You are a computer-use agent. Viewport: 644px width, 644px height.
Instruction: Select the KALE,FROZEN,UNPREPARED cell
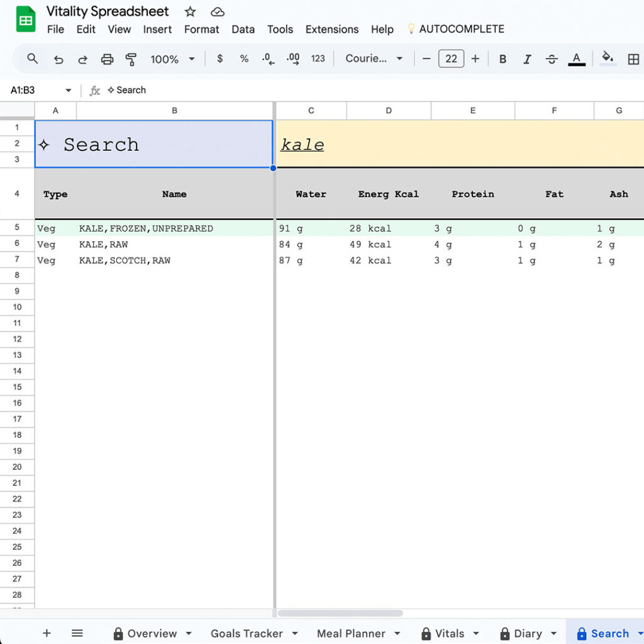[175, 228]
